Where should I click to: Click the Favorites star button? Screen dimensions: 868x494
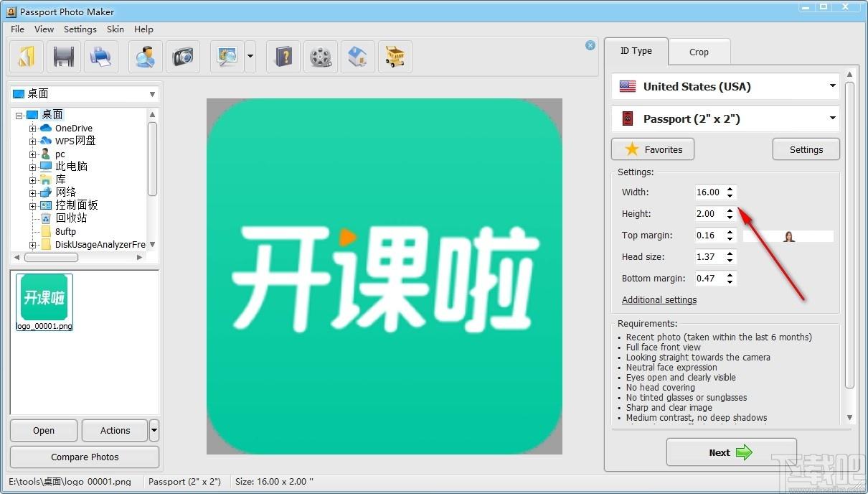[x=653, y=149]
